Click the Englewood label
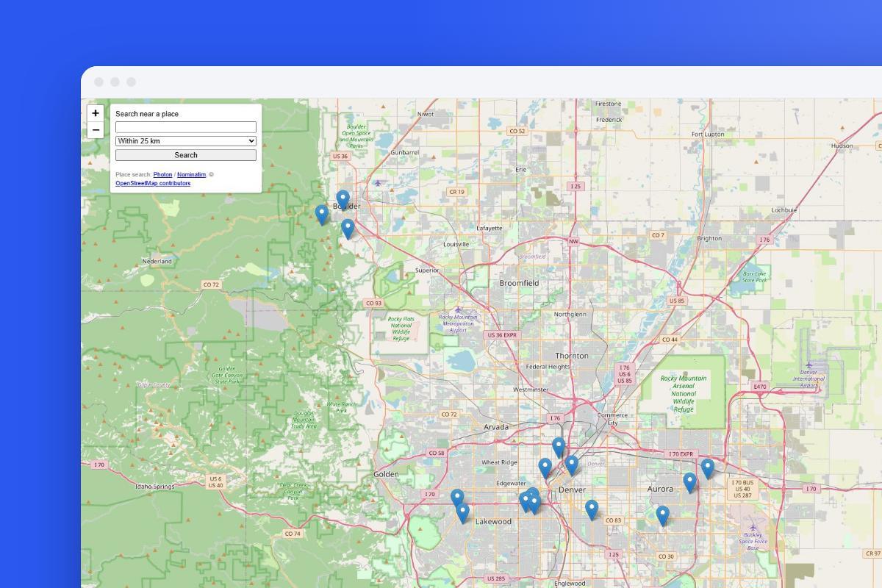Viewport: 882px width, 588px height. (570, 584)
